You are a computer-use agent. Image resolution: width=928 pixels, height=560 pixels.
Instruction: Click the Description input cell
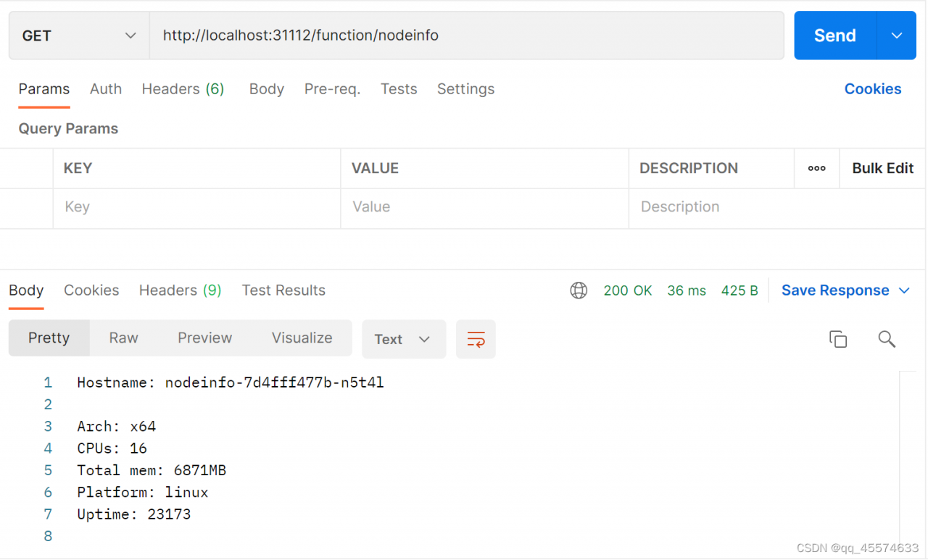tap(776, 209)
